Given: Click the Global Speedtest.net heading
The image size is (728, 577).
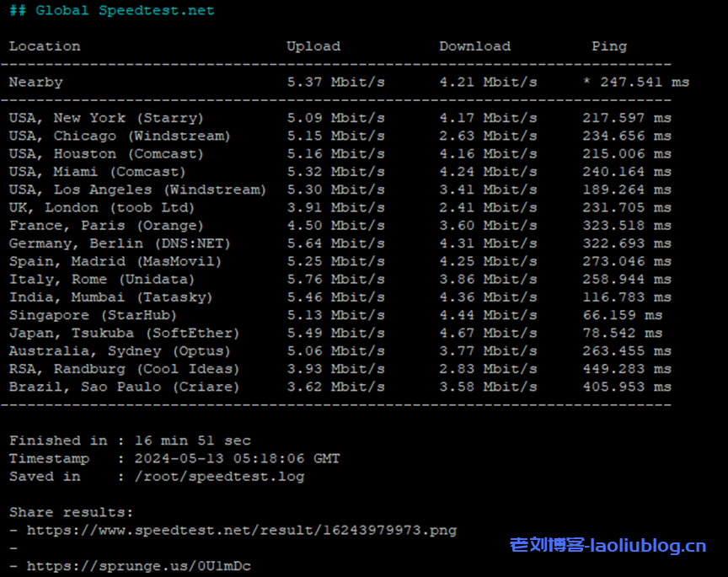Looking at the screenshot, I should point(112,11).
